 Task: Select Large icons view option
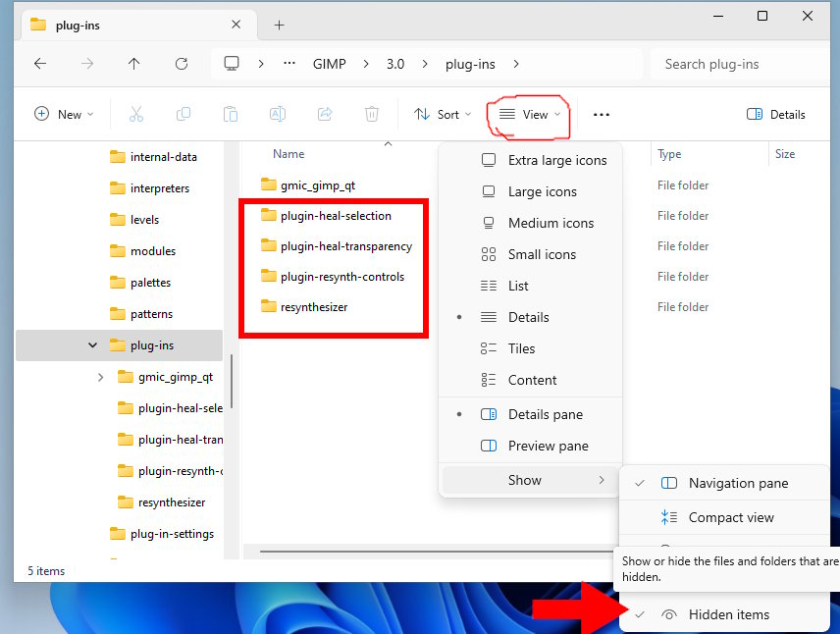pyautogui.click(x=542, y=191)
